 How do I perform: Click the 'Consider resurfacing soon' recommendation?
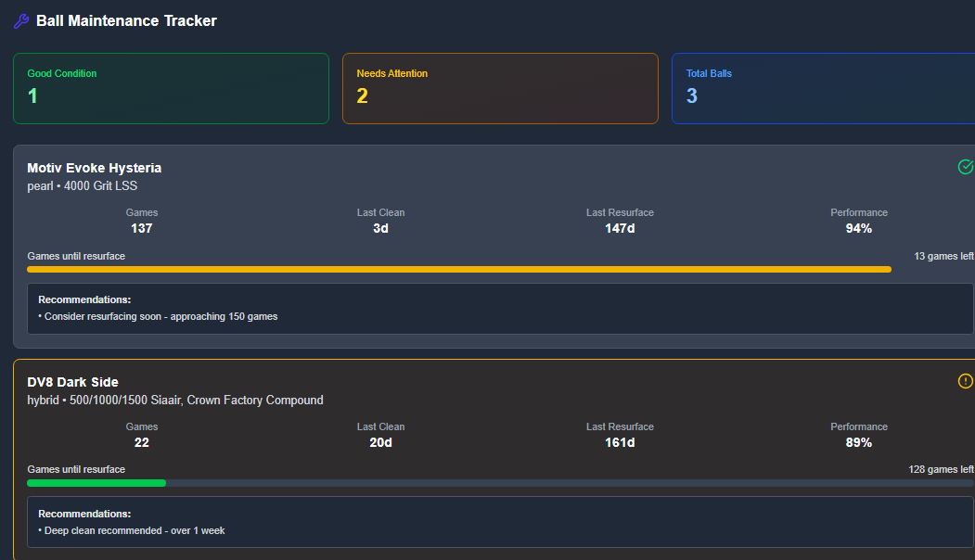click(x=160, y=316)
